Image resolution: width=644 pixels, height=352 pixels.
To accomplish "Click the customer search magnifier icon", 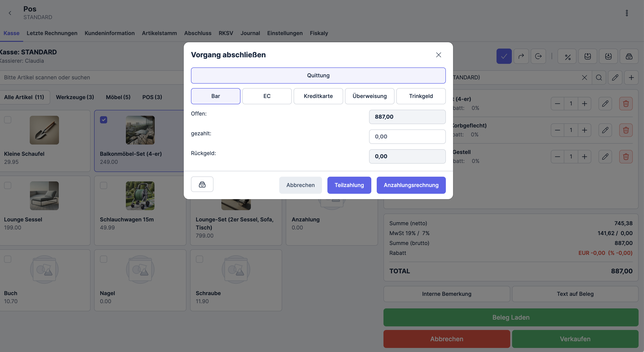I will pyautogui.click(x=599, y=78).
